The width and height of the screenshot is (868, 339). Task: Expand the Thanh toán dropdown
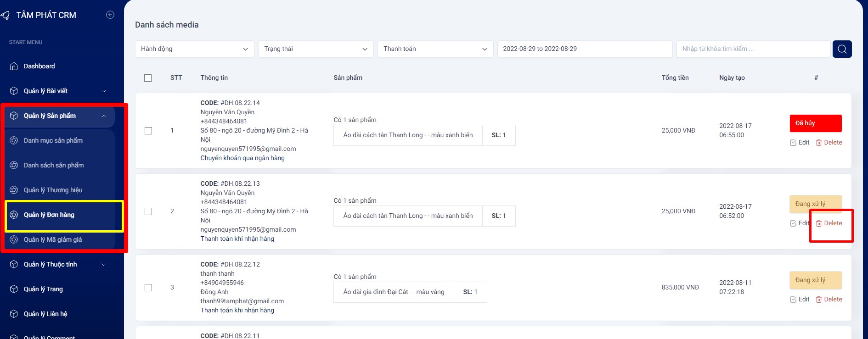[x=435, y=49]
